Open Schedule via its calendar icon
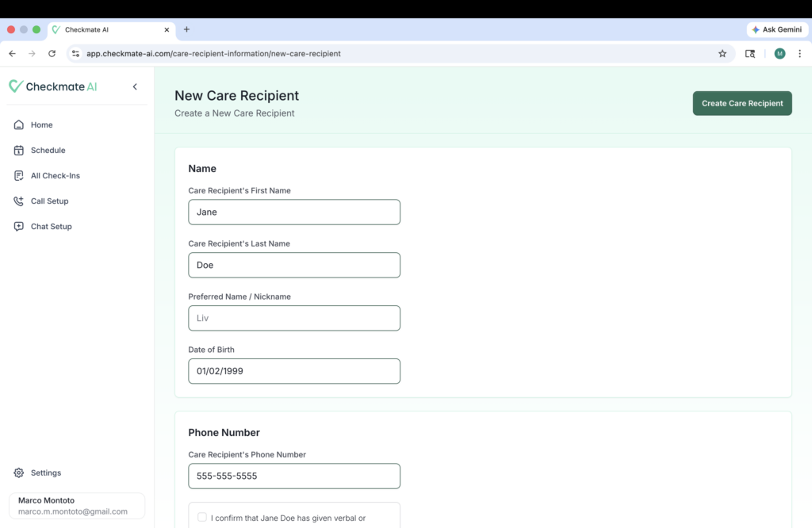The width and height of the screenshot is (812, 528). coord(19,151)
